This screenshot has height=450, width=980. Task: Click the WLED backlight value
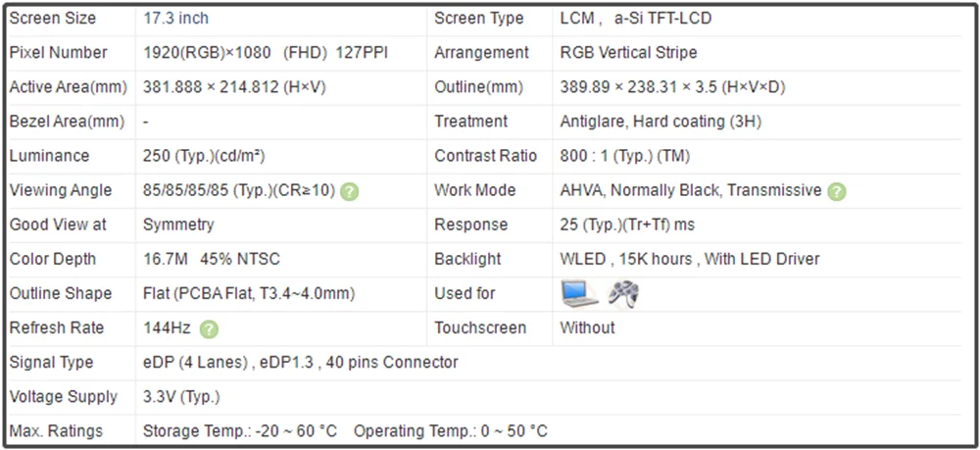click(x=582, y=259)
